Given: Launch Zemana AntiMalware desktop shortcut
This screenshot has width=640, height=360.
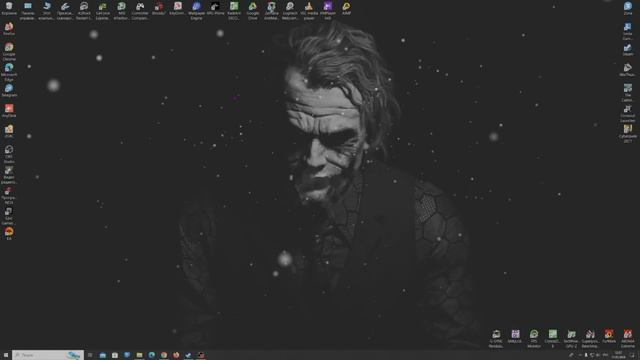Looking at the screenshot, I should click(271, 10).
